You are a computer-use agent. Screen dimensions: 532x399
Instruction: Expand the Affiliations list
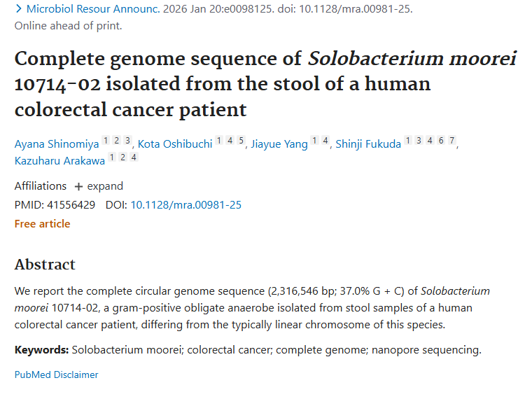point(99,186)
